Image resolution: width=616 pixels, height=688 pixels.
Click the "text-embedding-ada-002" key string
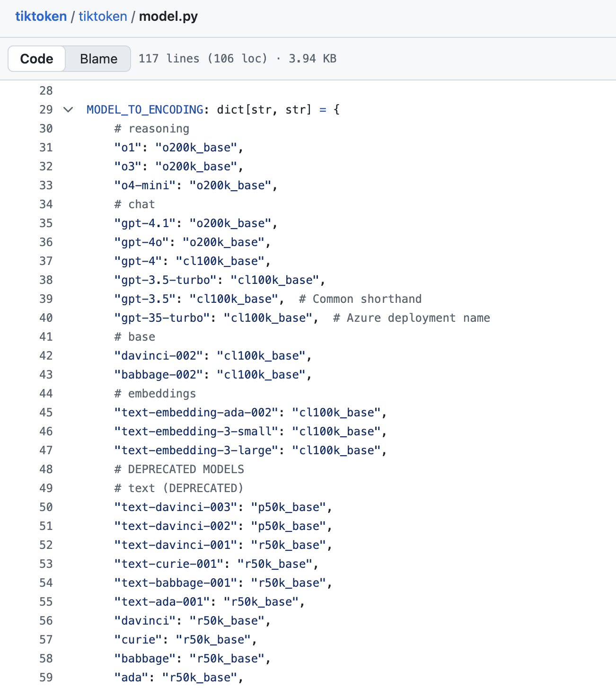click(x=197, y=413)
